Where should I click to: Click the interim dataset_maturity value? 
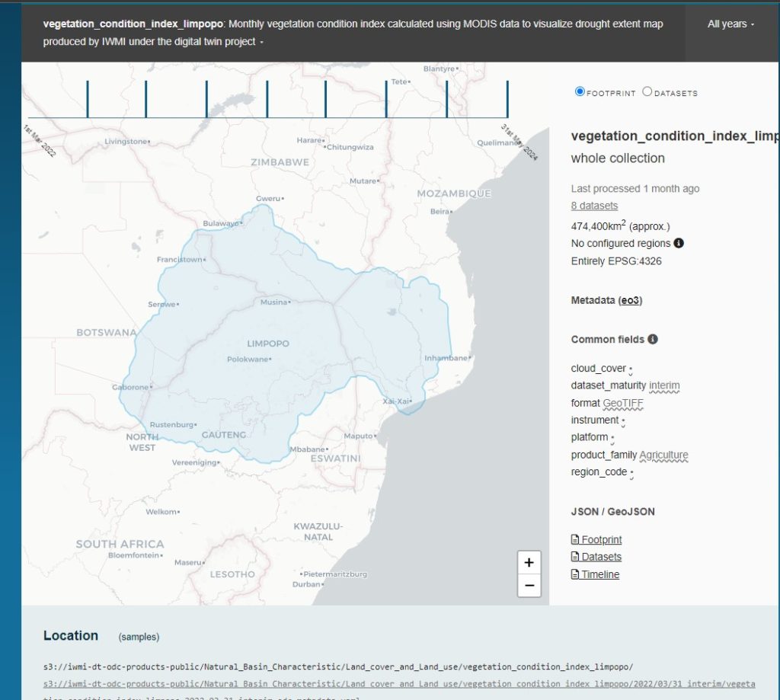coord(664,385)
